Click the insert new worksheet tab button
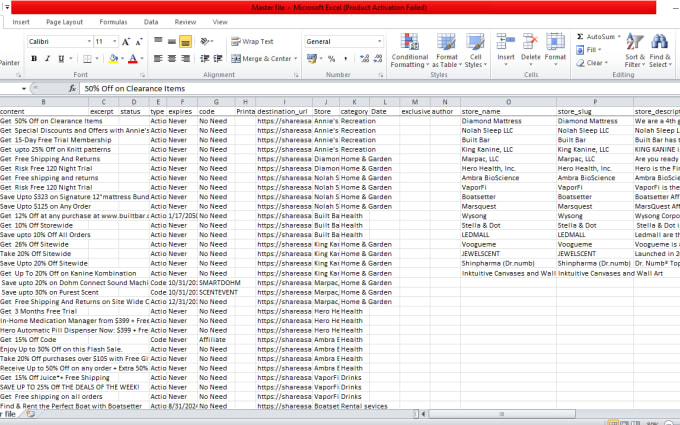Image resolution: width=680 pixels, height=425 pixels. tap(30, 414)
